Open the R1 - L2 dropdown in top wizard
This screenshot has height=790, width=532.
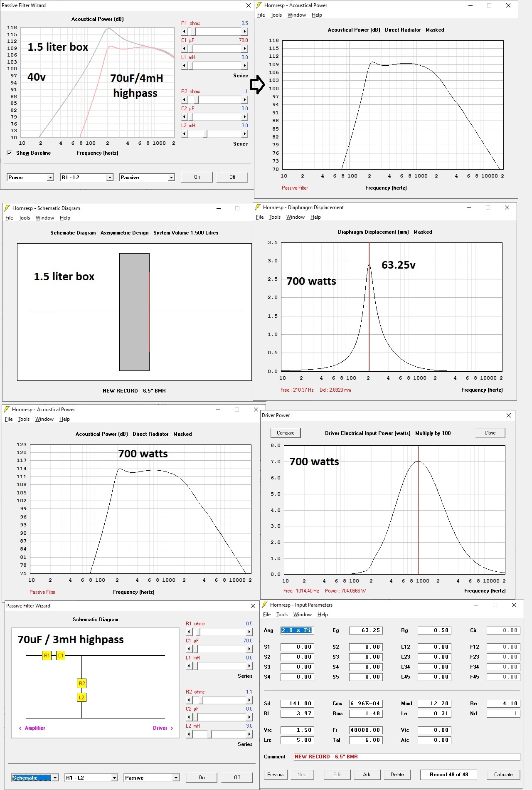[86, 178]
